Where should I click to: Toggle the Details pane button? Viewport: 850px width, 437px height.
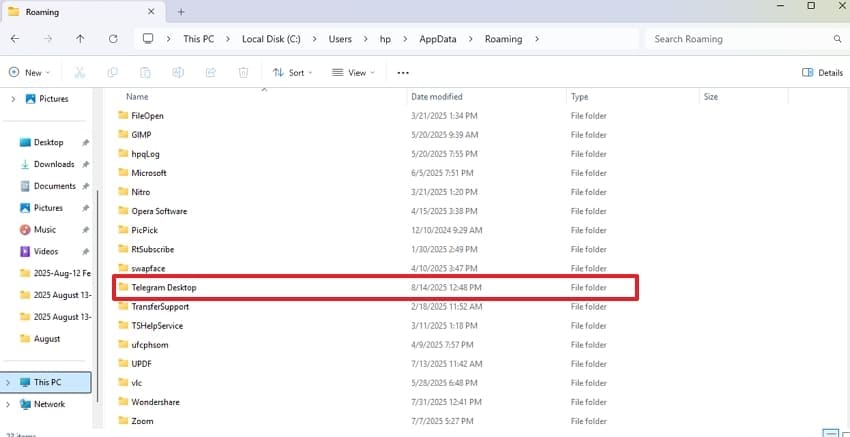click(x=822, y=73)
